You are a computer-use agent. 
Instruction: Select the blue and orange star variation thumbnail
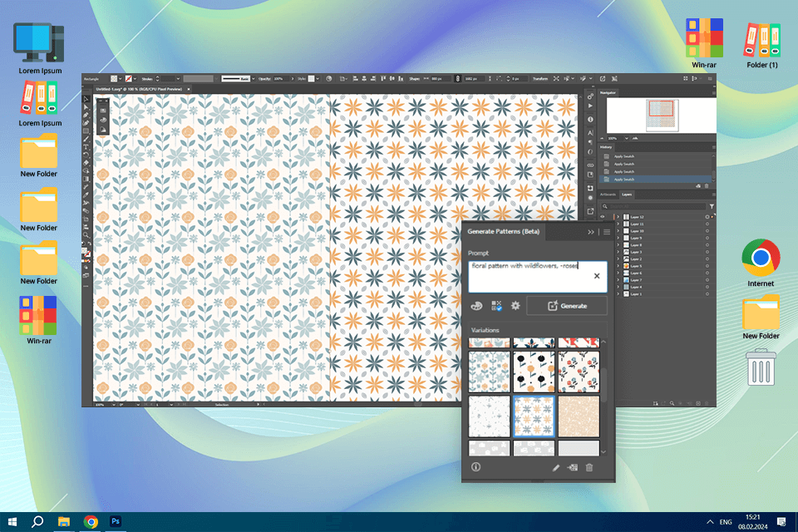coord(534,416)
